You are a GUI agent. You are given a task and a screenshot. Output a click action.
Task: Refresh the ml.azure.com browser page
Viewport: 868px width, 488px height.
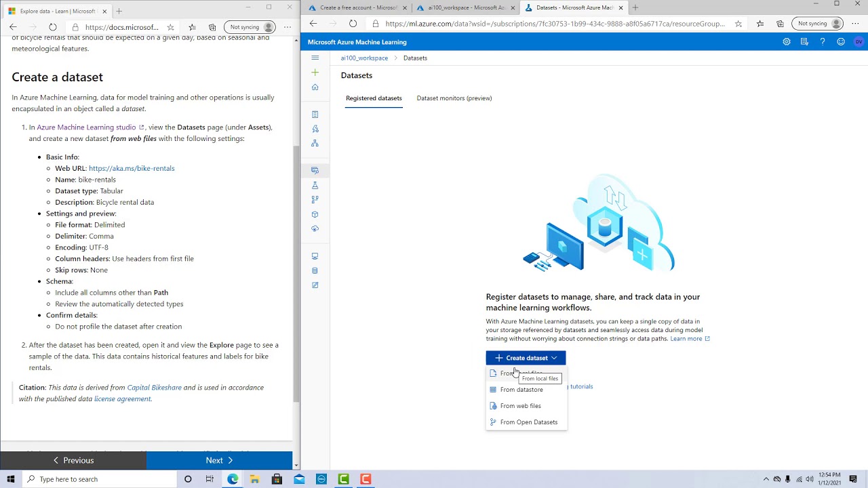pos(353,23)
